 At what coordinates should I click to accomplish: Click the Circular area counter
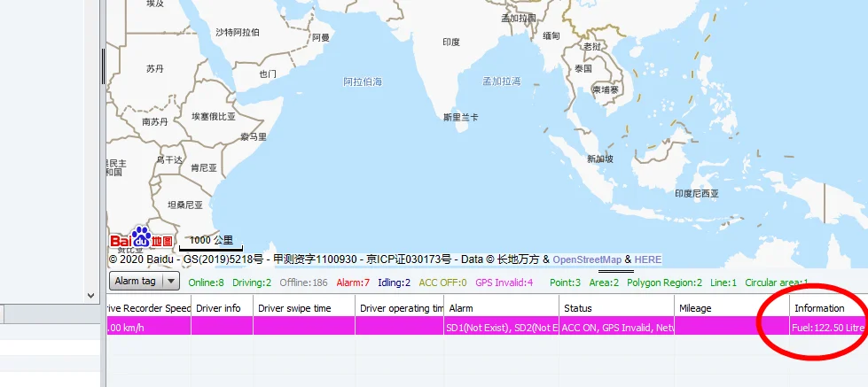click(777, 283)
